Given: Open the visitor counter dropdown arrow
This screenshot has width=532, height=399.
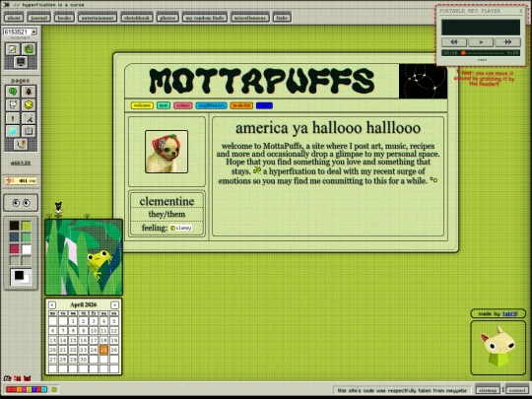Looking at the screenshot, I should 33,32.
